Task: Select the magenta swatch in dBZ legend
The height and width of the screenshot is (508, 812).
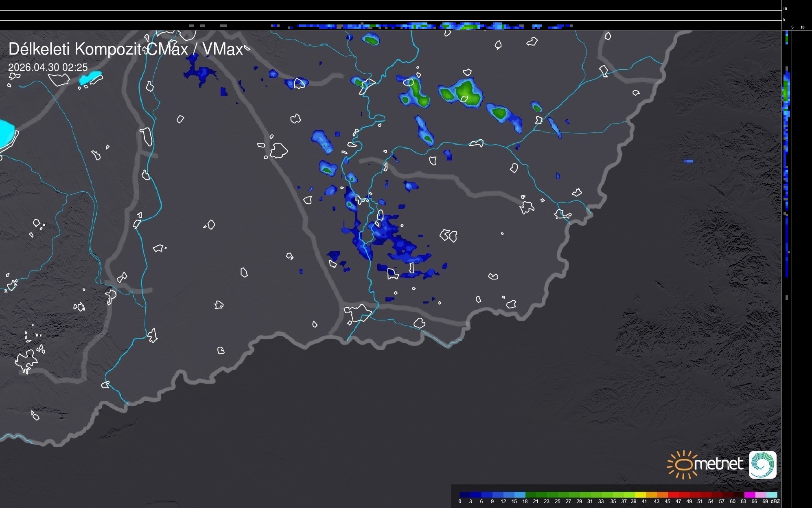Action: 749,495
